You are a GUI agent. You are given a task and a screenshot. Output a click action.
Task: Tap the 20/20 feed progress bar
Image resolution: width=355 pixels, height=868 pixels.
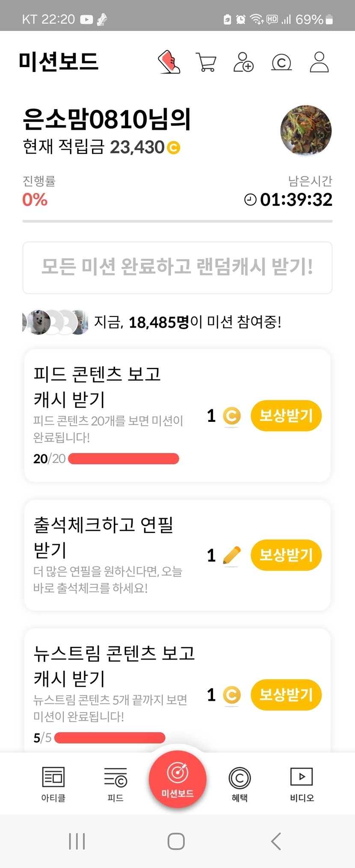pos(123,459)
